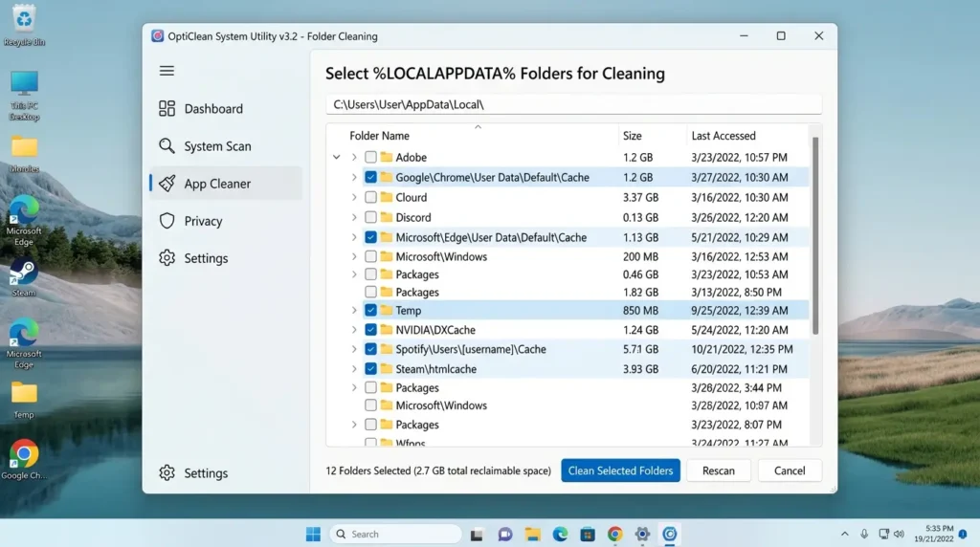This screenshot has width=980, height=547.
Task: Open File Explorer from the taskbar
Action: pos(532,535)
